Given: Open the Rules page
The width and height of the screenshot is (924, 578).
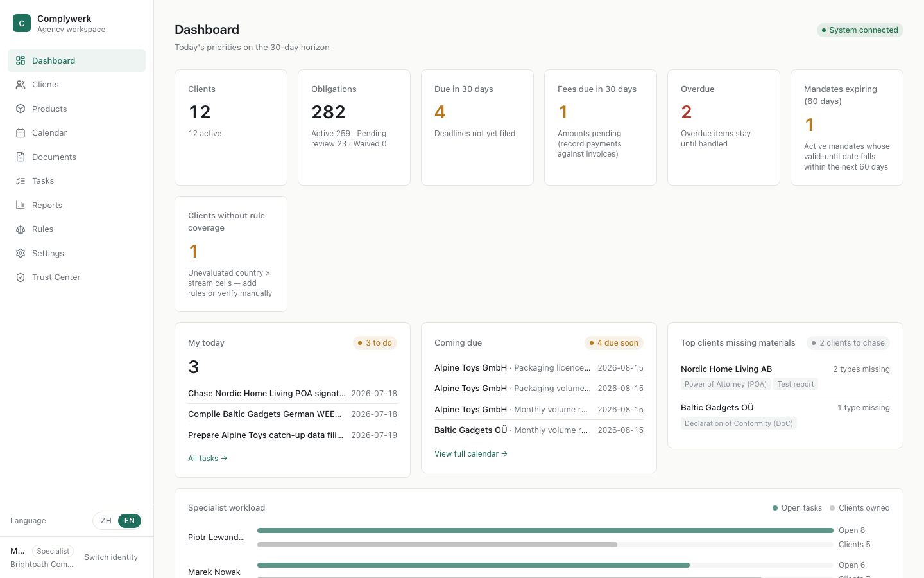Looking at the screenshot, I should pos(76,229).
